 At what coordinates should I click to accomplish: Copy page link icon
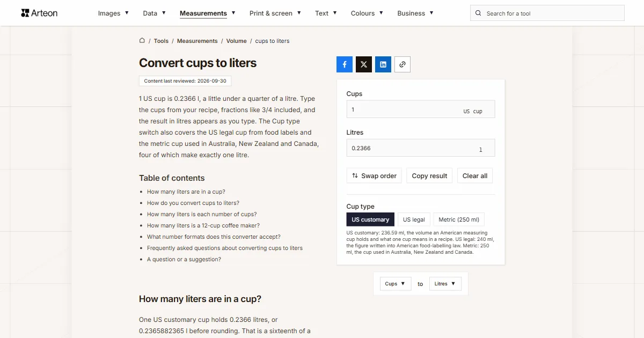point(402,64)
